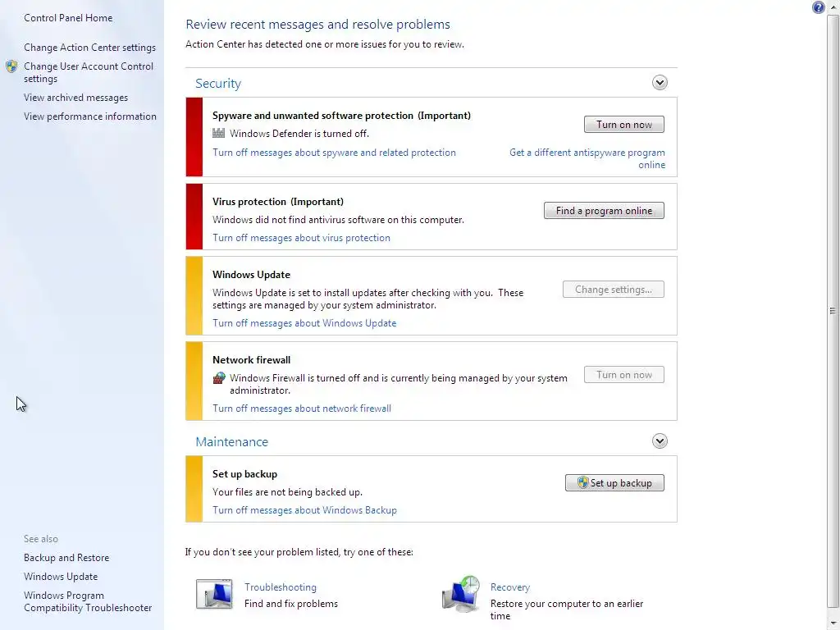This screenshot has width=840, height=630.
Task: Click 'Windows Defender is turned off.' text
Action: 299,134
